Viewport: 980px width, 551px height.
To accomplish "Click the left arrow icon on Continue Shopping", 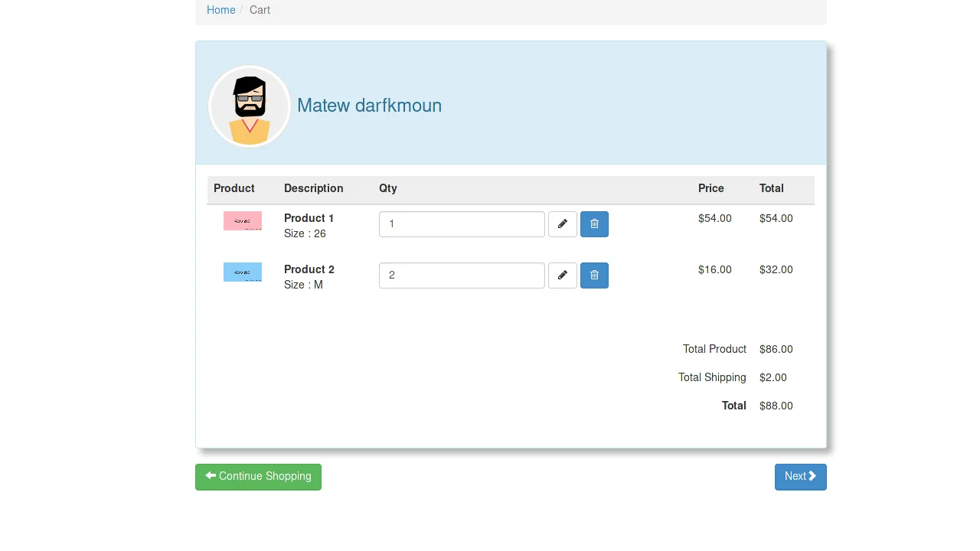I will [x=211, y=476].
